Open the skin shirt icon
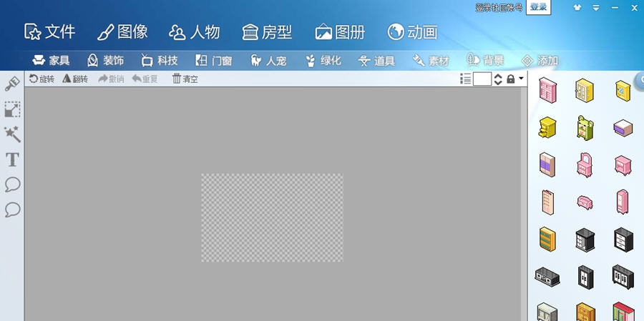Viewport: 644px width, 321px height. (x=577, y=7)
